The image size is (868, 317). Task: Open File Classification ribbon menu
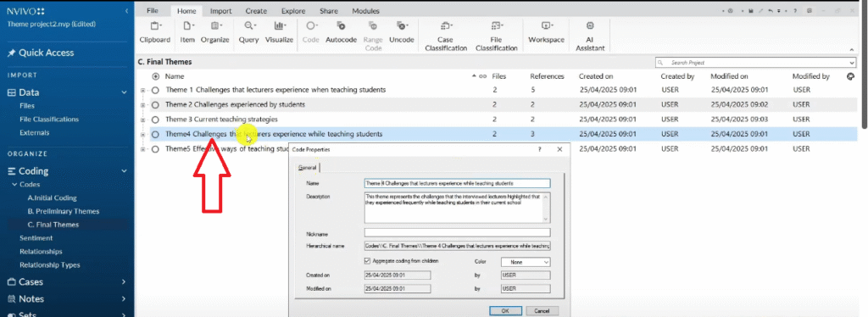tap(496, 36)
